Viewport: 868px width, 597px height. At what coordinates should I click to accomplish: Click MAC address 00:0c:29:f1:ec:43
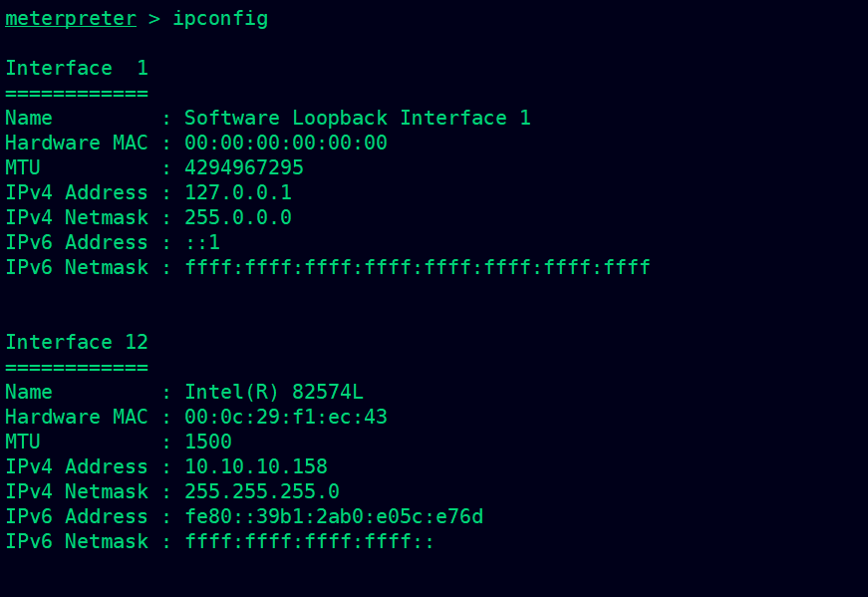click(286, 417)
